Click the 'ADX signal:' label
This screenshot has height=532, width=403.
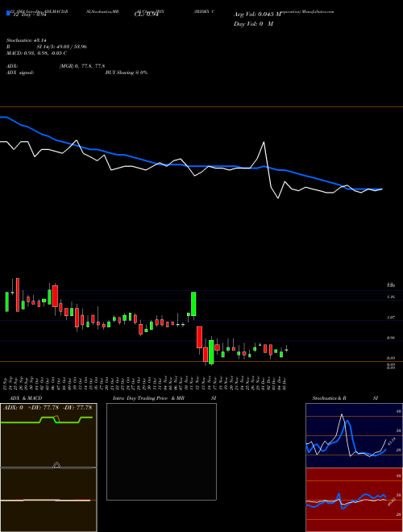[20, 73]
